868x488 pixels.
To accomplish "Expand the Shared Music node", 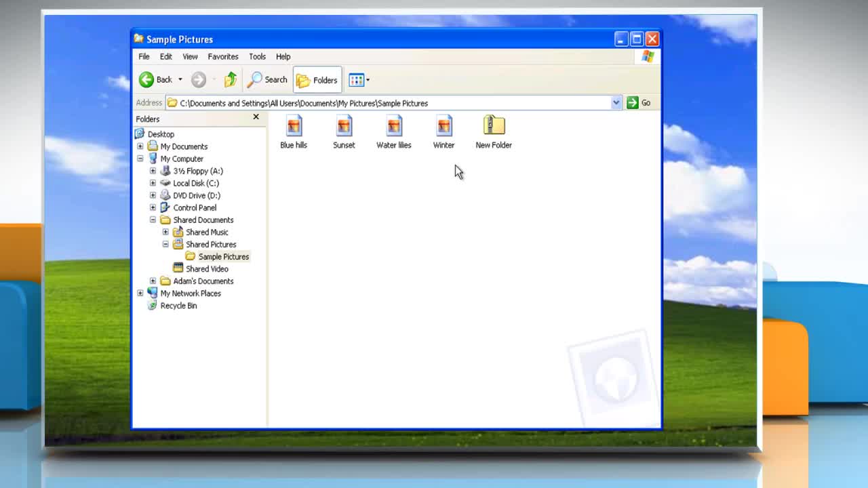I will pos(165,232).
